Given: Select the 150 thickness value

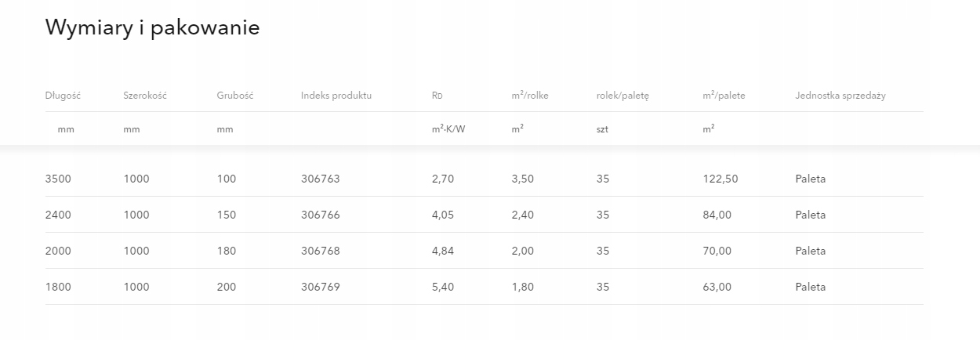Looking at the screenshot, I should (x=226, y=215).
